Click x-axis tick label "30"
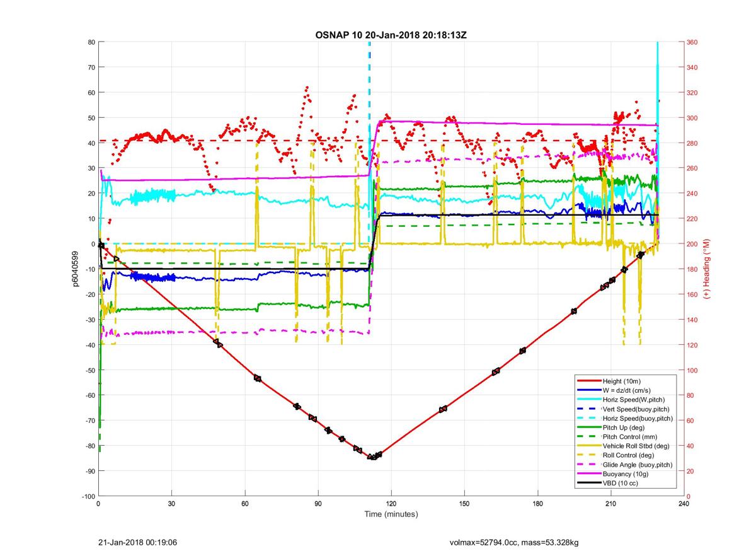 [171, 504]
